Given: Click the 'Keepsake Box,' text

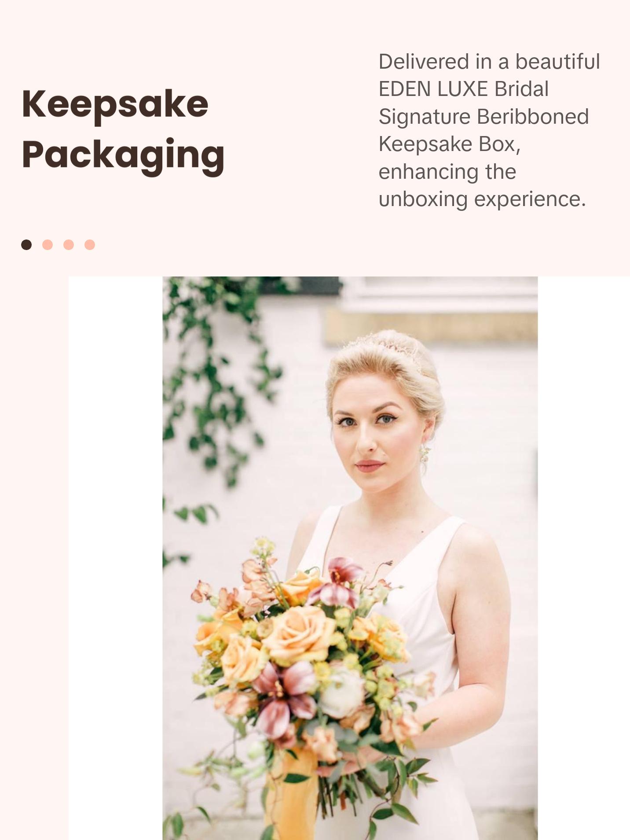Looking at the screenshot, I should 450,144.
